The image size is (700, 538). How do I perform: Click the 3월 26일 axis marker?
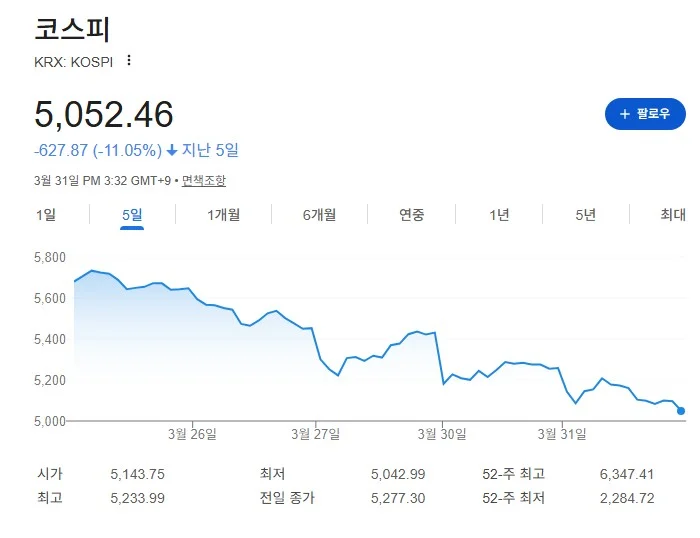point(192,434)
